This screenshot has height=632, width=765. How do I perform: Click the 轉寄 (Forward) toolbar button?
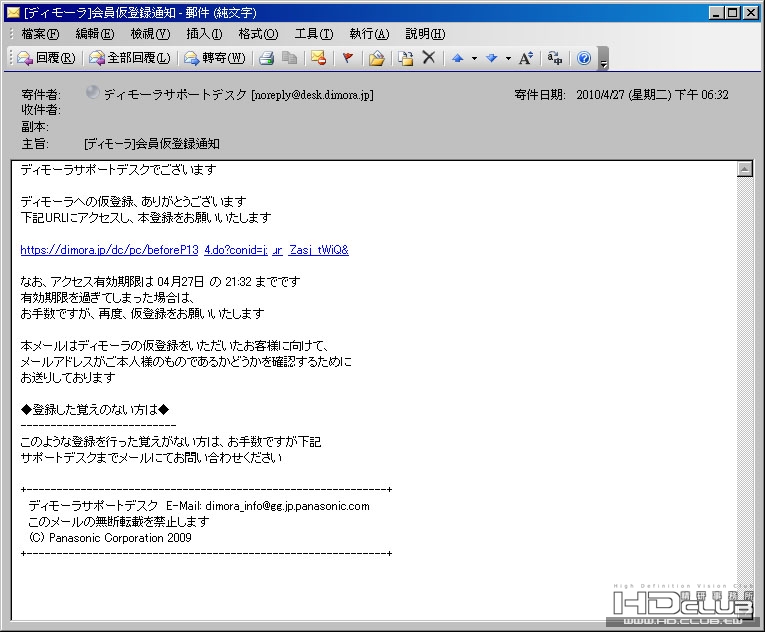[215, 58]
